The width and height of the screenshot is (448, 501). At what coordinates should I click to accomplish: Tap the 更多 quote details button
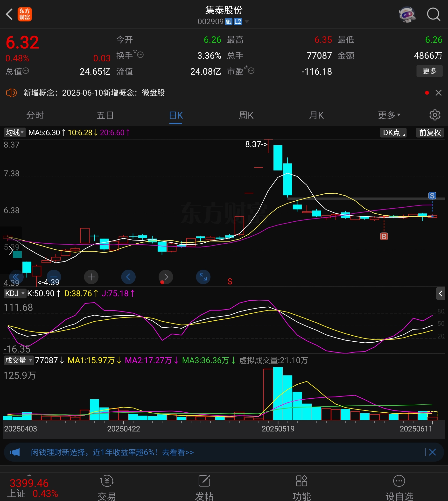430,71
